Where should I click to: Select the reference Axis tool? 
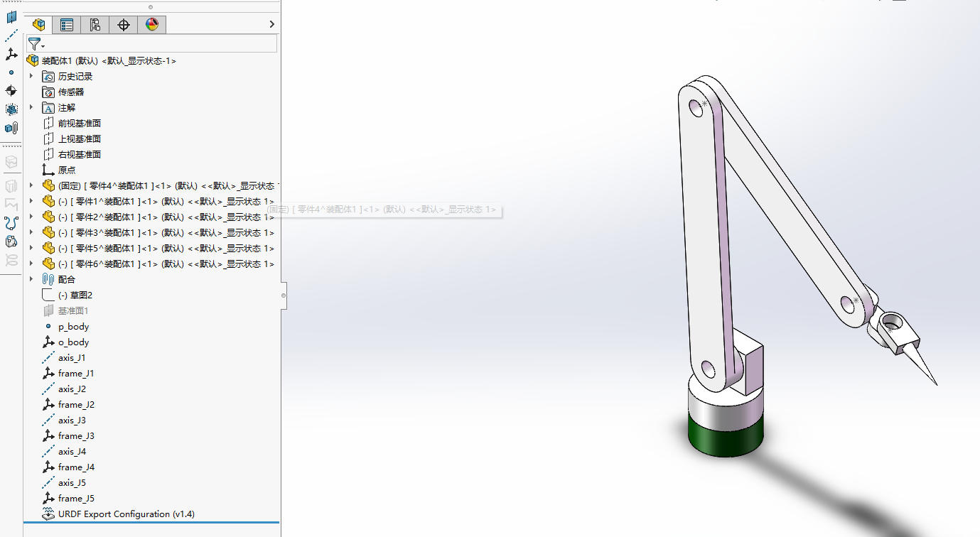(11, 35)
